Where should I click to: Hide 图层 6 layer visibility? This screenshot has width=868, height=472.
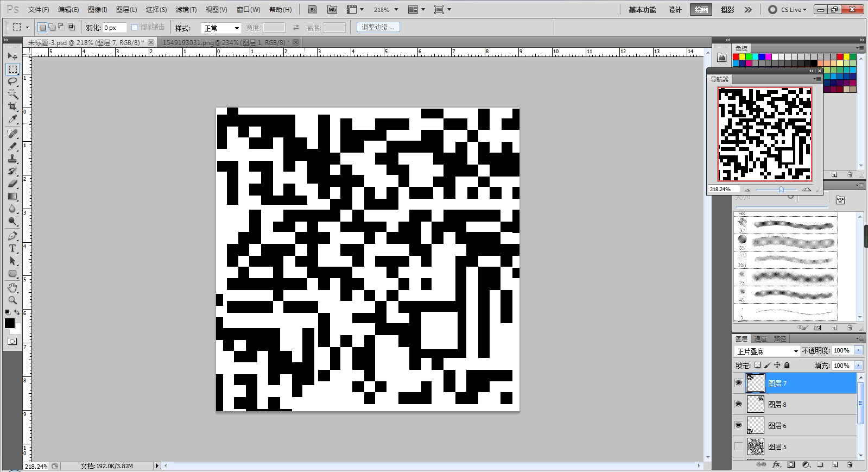pos(738,425)
